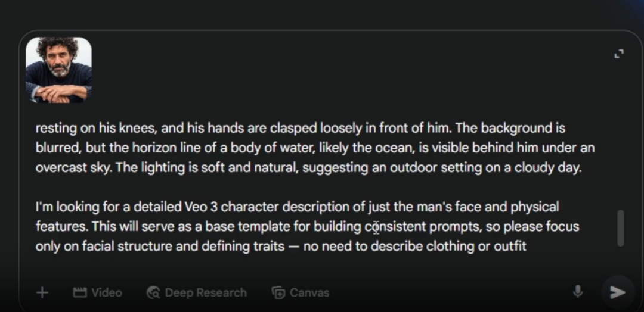Open the attached man's photo thumbnail

pyautogui.click(x=58, y=70)
